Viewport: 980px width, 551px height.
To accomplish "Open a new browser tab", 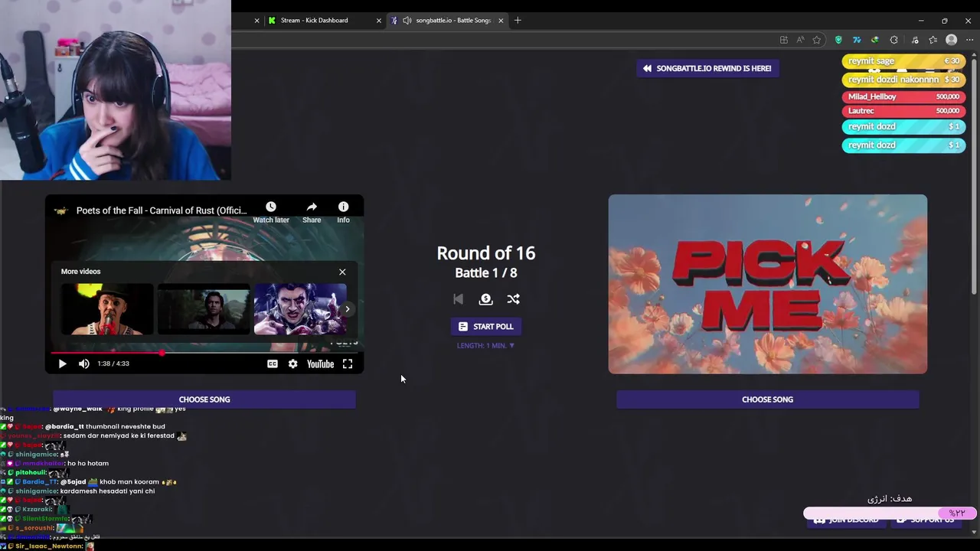I will pos(518,21).
